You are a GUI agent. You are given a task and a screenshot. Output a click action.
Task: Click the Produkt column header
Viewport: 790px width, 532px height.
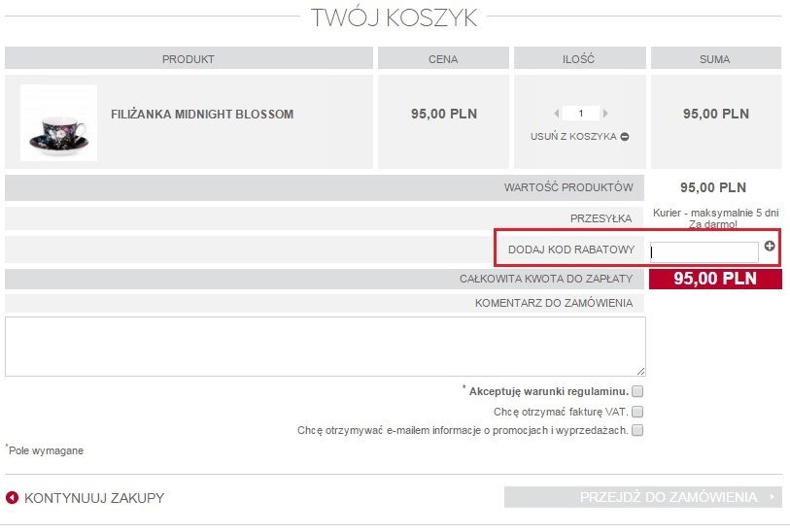tap(189, 58)
